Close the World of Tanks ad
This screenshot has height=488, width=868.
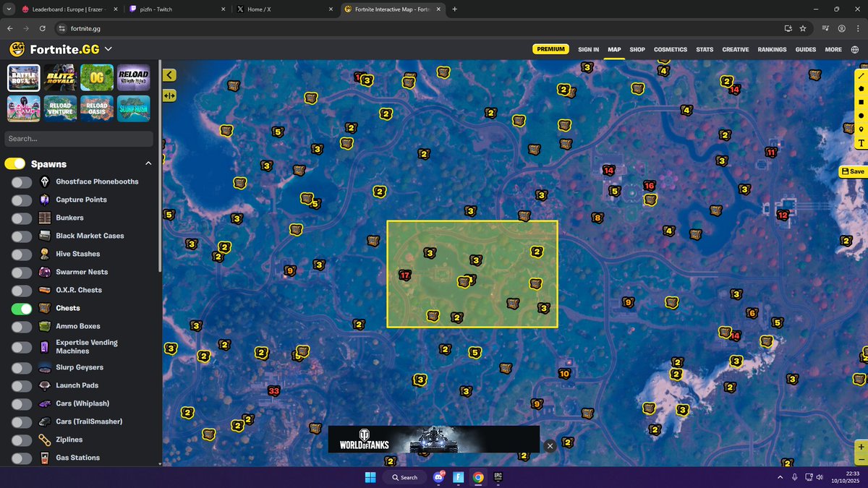tap(550, 446)
